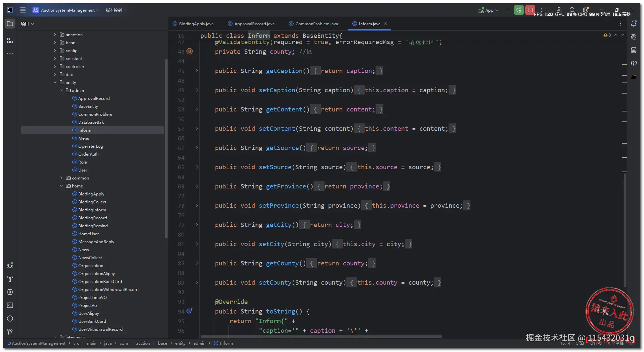644x352 pixels.
Task: Click 'auction' breadcrumb in navigation bar
Action: pos(143,343)
